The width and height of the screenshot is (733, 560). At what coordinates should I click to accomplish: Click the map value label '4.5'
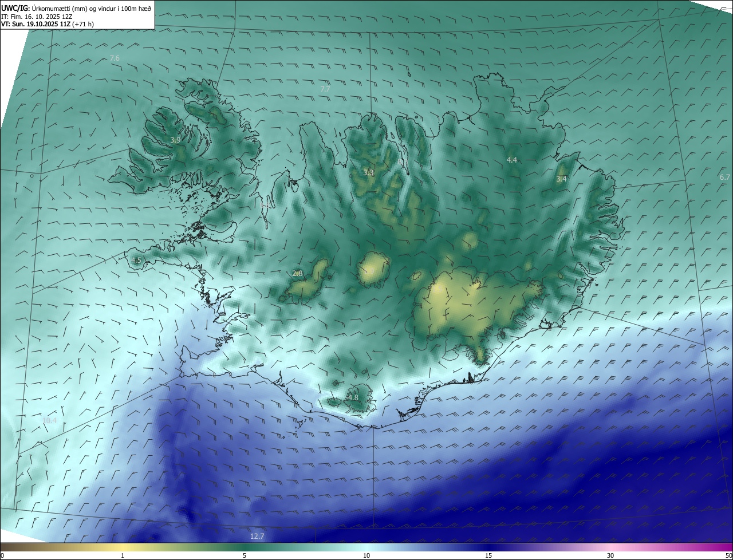point(136,261)
